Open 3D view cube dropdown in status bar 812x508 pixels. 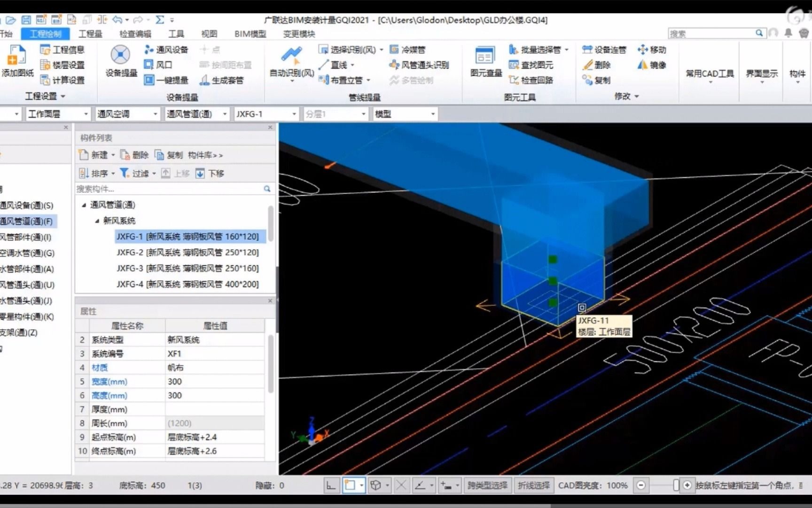click(387, 485)
